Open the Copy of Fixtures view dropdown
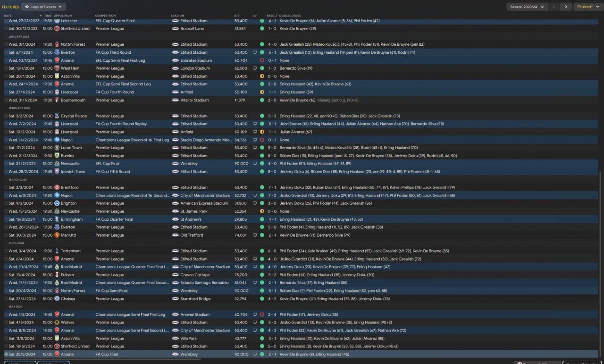Image resolution: width=604 pixels, height=364 pixels. (43, 7)
